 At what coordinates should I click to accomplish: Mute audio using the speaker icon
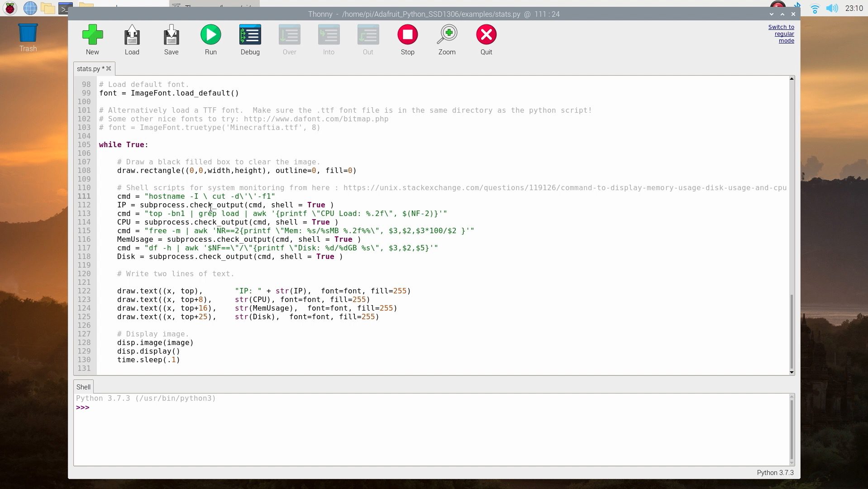(x=832, y=8)
